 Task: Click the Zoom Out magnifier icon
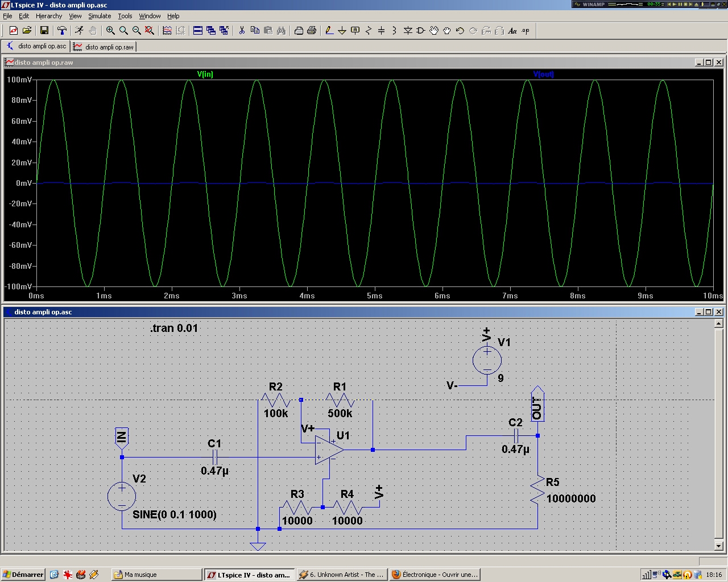coord(136,31)
